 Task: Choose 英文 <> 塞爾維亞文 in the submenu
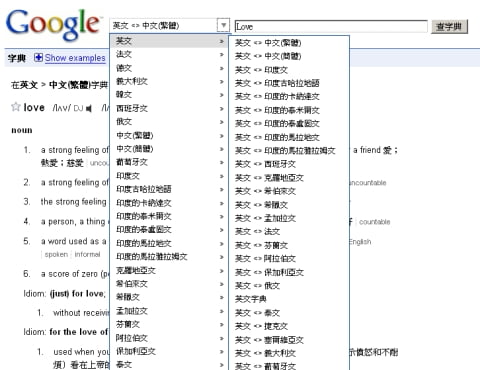coord(289,340)
